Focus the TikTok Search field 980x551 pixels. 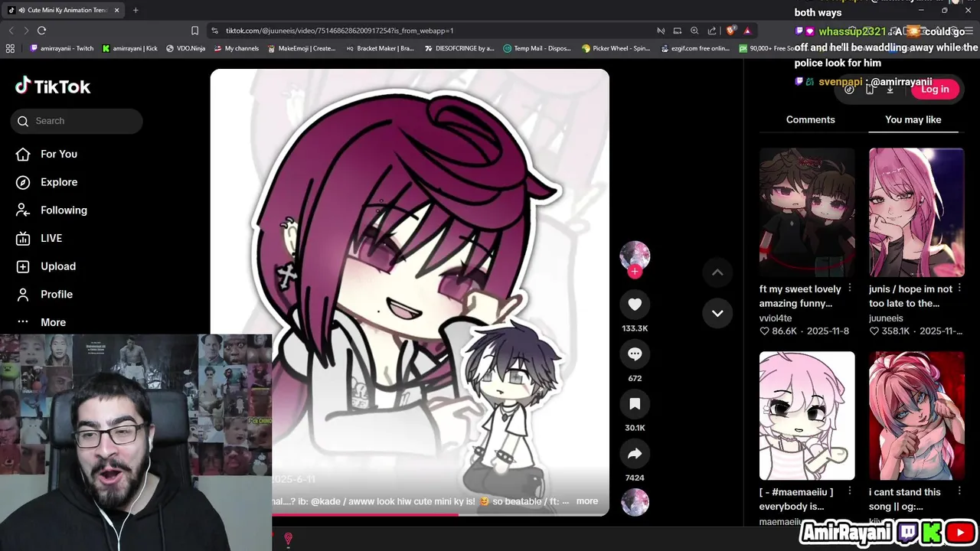click(77, 121)
